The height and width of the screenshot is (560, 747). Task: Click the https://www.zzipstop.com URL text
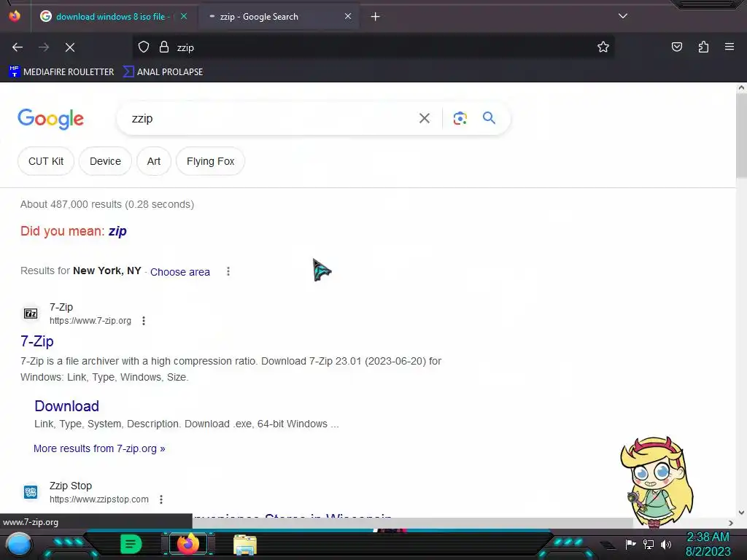tap(99, 499)
